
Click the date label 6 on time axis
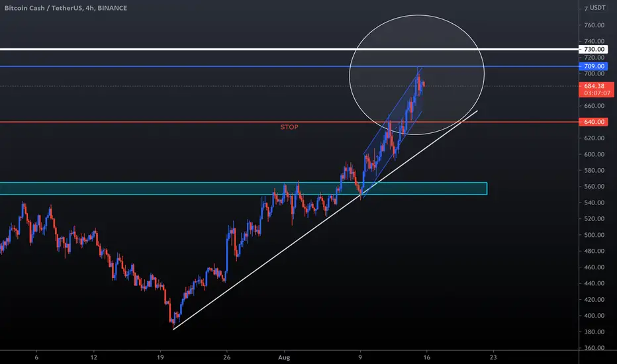tap(36, 357)
